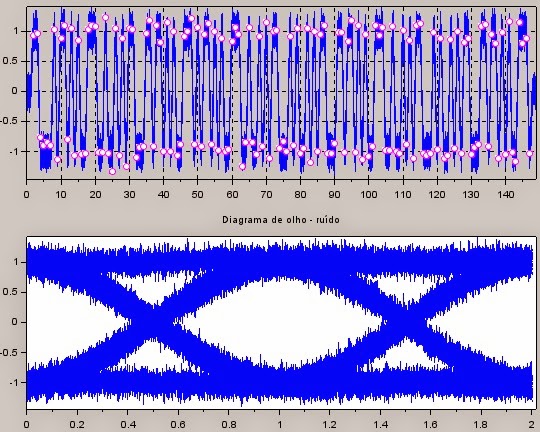Click the center of the large middle eye opening
The image size is (540, 432).
(281, 322)
